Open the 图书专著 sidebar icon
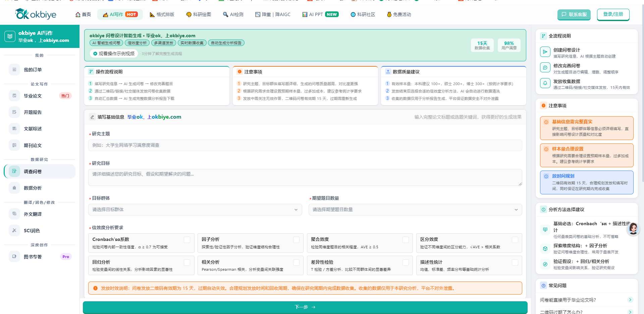The image size is (644, 314). (14, 257)
